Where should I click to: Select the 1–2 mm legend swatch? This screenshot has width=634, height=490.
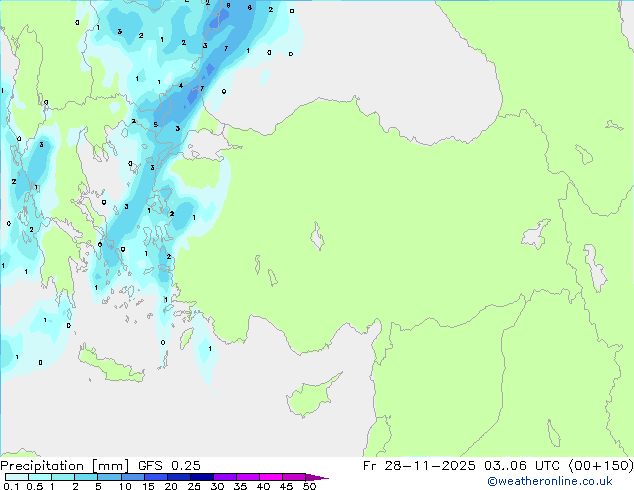click(63, 477)
